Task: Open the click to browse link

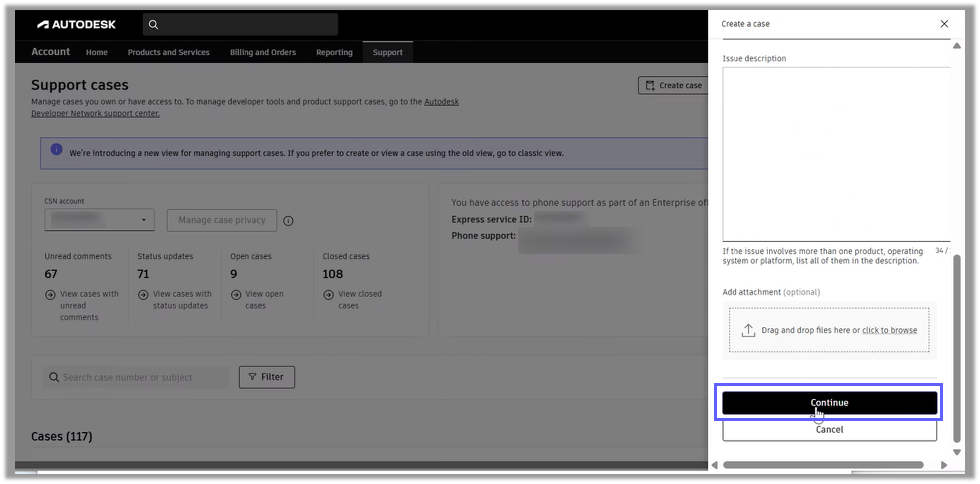Action: pyautogui.click(x=889, y=330)
